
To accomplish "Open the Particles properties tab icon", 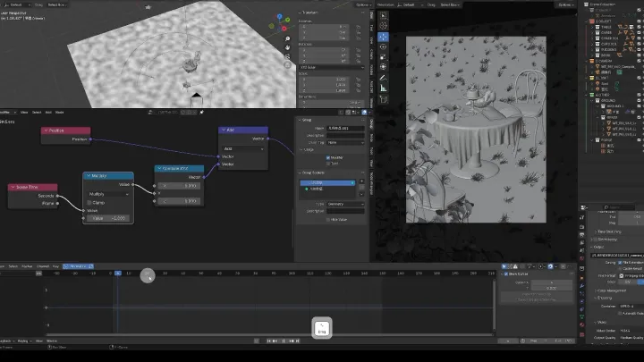I will pyautogui.click(x=582, y=294).
